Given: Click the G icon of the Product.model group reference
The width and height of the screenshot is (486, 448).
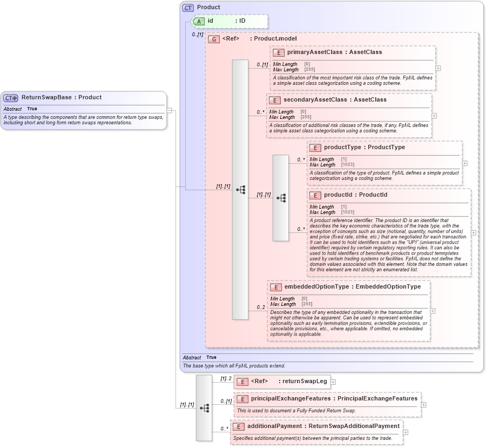Looking at the screenshot, I should 213,38.
